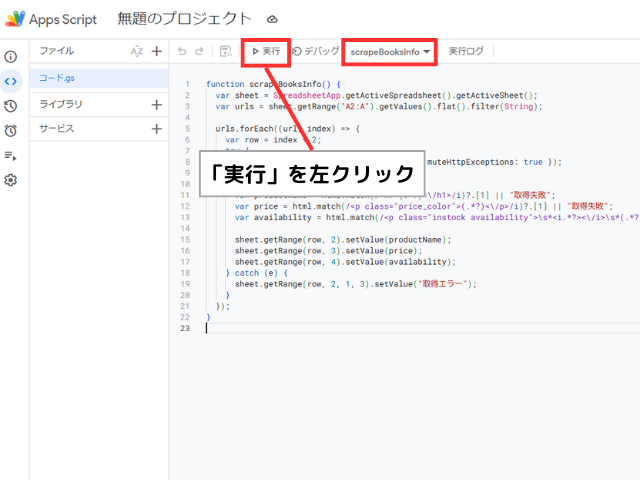The width and height of the screenshot is (640, 480).
Task: Open the 実行ログ execution log
Action: point(466,51)
